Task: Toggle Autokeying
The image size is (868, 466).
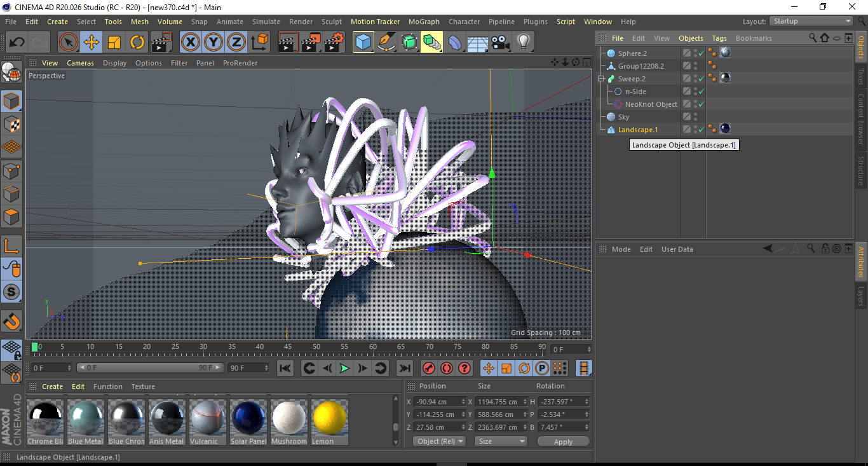Action: pos(447,368)
